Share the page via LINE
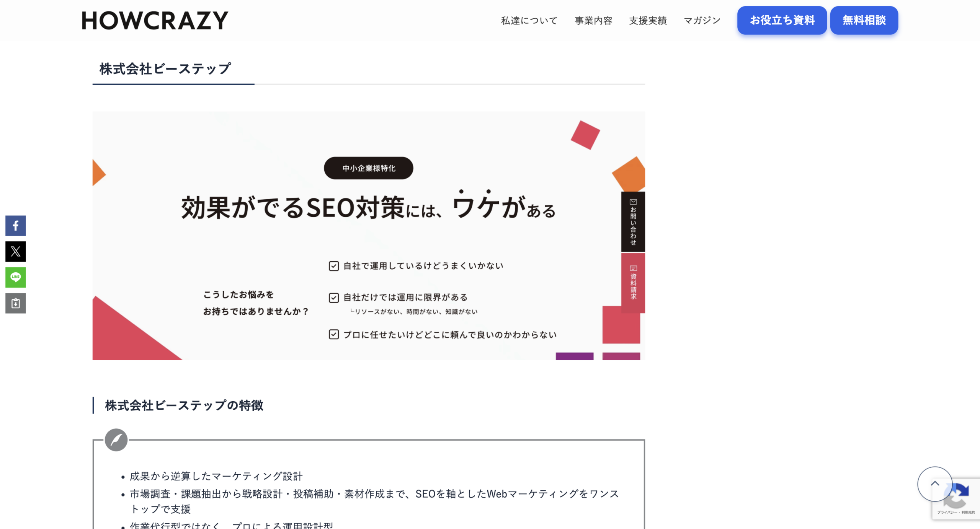Viewport: 980px width, 529px height. (15, 277)
